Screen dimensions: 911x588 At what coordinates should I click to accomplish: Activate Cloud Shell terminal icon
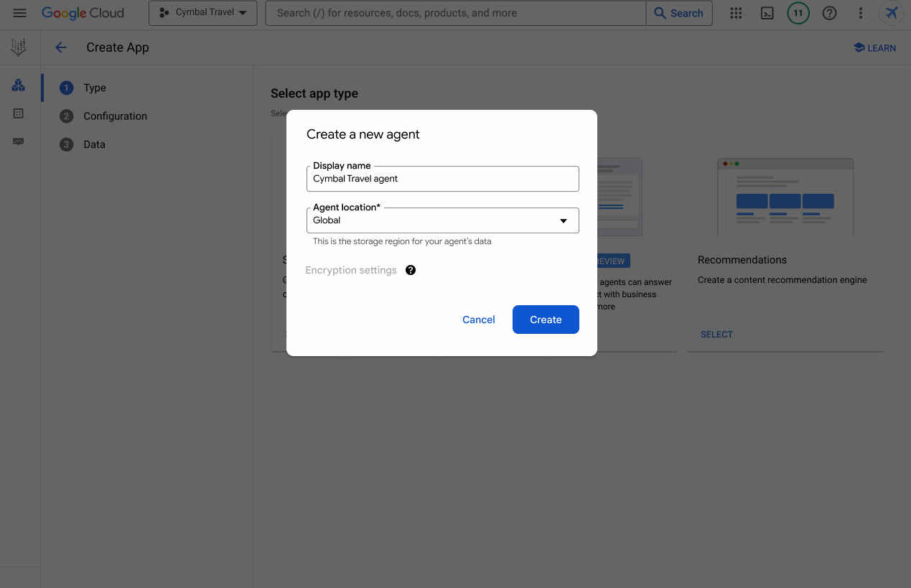(767, 13)
